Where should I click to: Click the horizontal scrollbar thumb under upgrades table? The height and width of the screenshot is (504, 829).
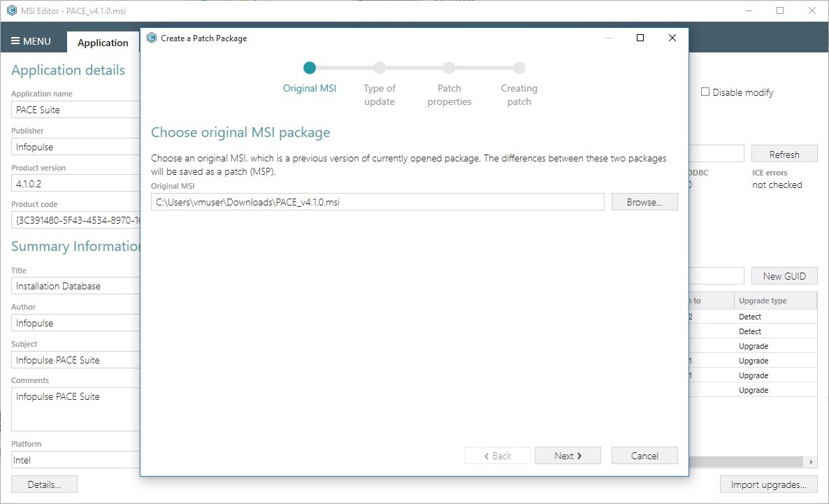[746, 462]
